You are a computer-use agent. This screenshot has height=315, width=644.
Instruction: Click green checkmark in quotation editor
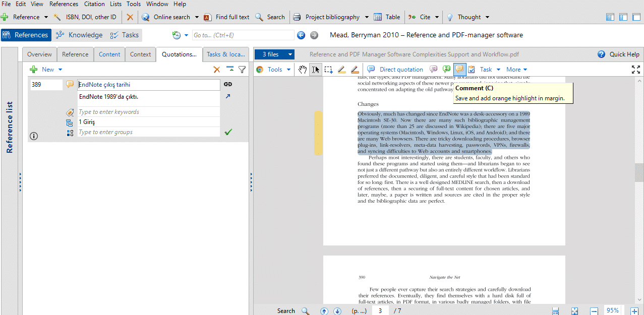click(228, 132)
